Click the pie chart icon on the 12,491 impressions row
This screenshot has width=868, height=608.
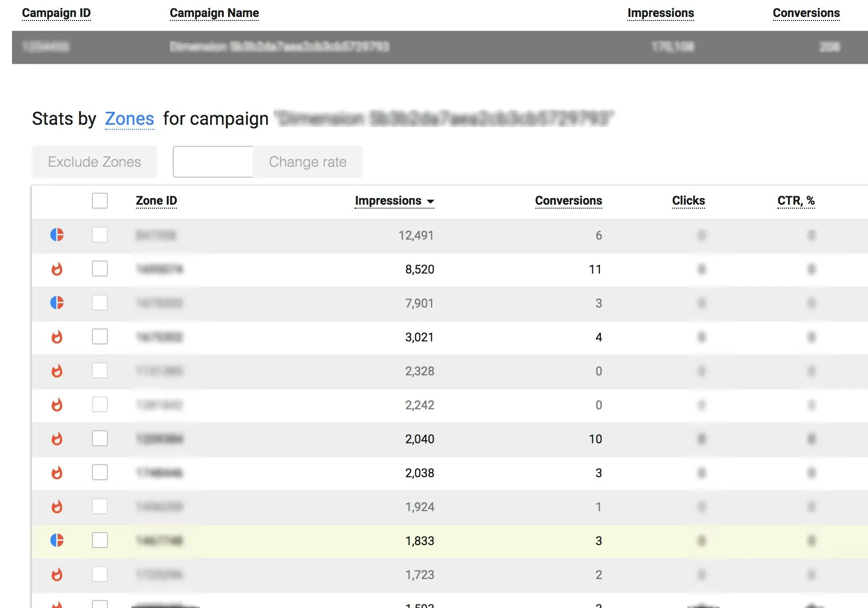click(57, 235)
